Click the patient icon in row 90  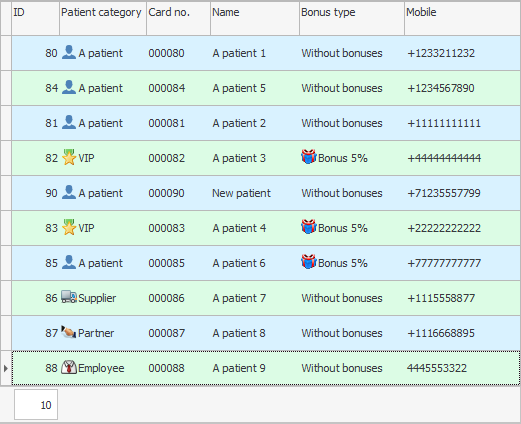pos(69,193)
